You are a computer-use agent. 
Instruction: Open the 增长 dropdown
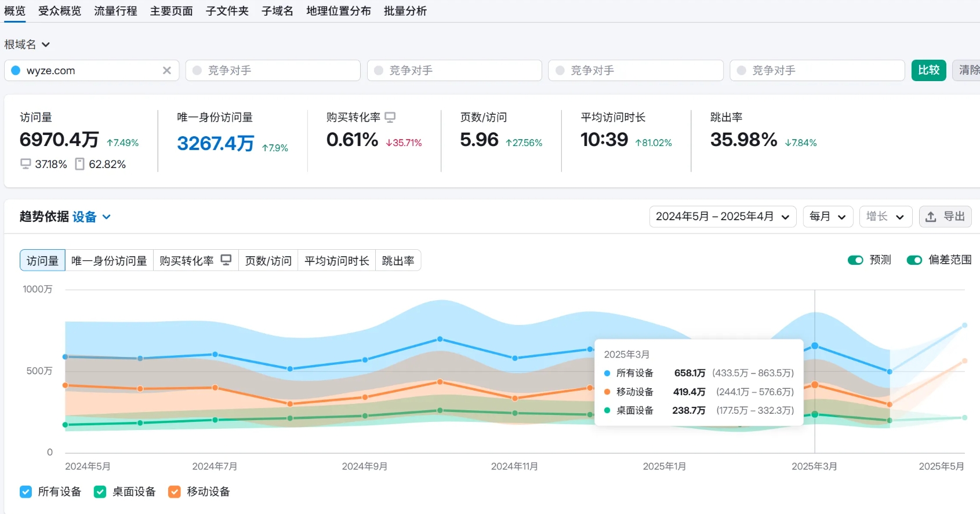coord(885,217)
